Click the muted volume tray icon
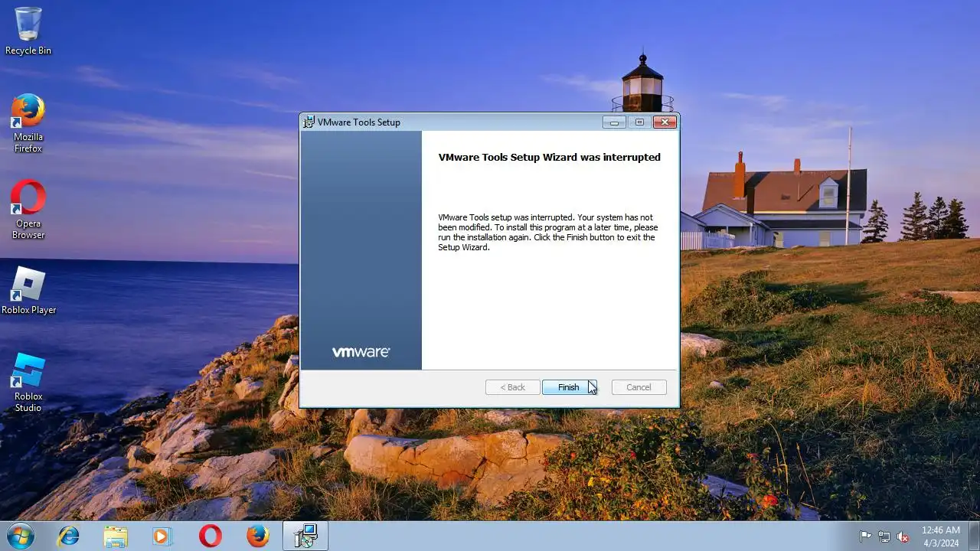The height and width of the screenshot is (551, 980). (903, 536)
